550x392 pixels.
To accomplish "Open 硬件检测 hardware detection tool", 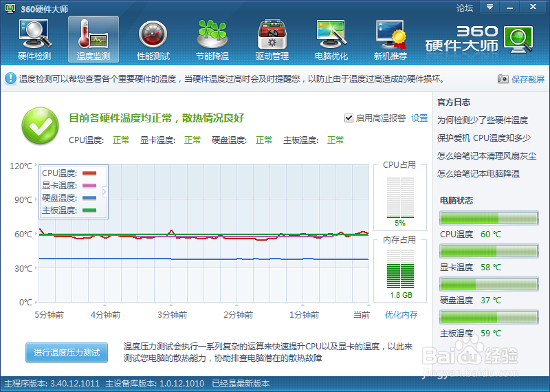I will pos(34,40).
